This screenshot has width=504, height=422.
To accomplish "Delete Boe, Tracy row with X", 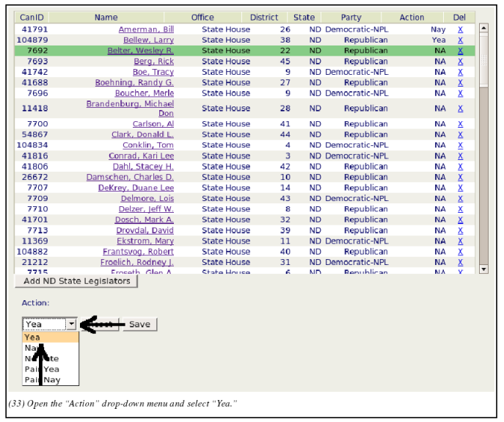I will coord(460,73).
